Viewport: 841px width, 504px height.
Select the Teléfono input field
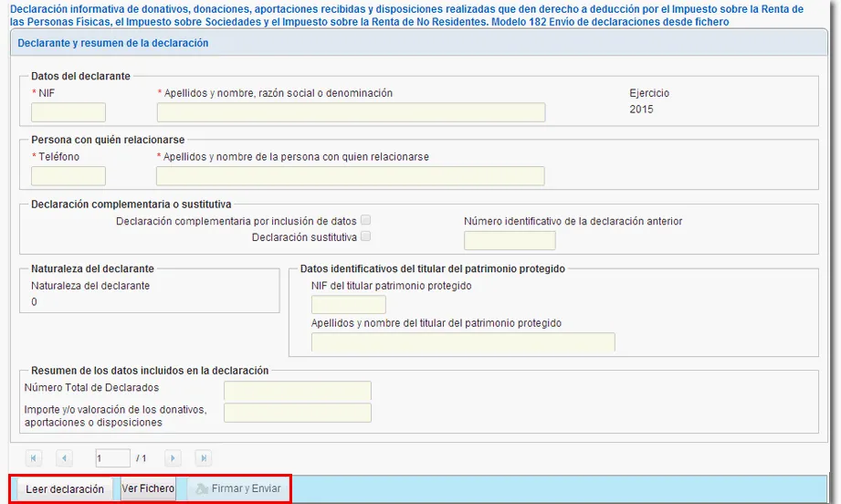[x=68, y=176]
